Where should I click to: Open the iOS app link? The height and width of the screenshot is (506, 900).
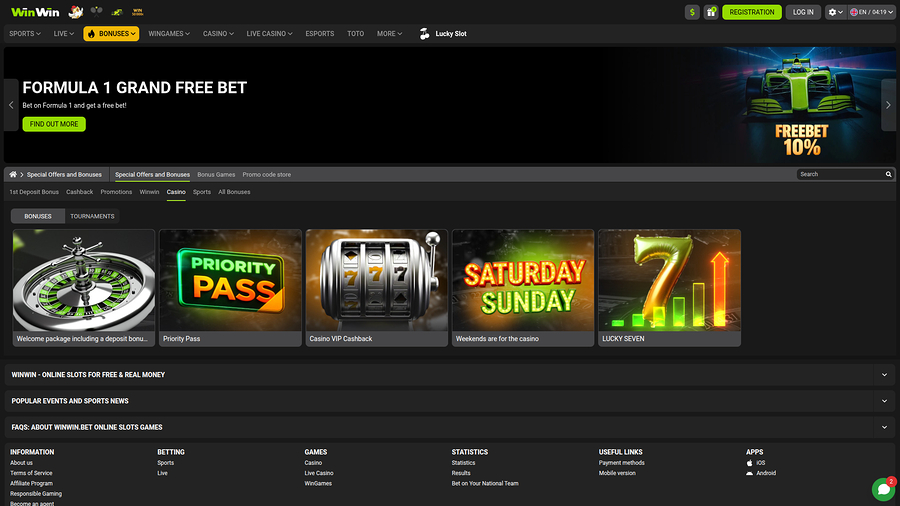point(755,463)
